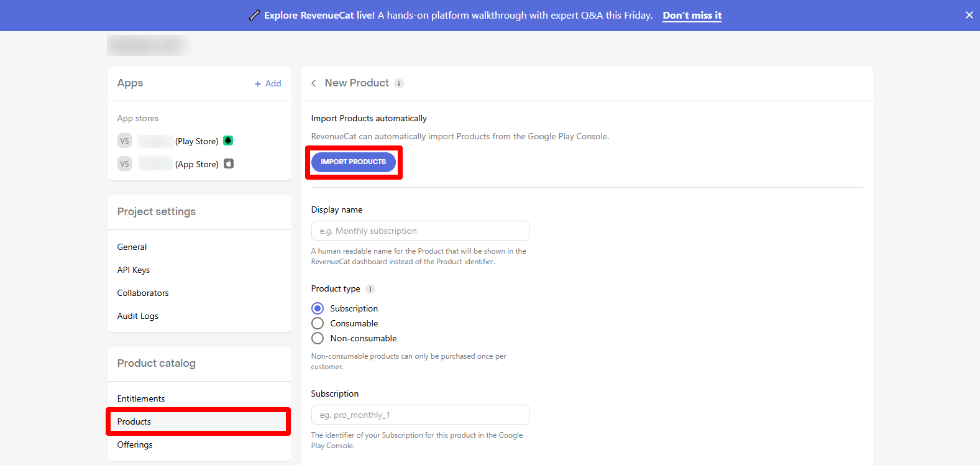Click the "Import Products automatically" heading
The width and height of the screenshot is (980, 465).
click(369, 118)
